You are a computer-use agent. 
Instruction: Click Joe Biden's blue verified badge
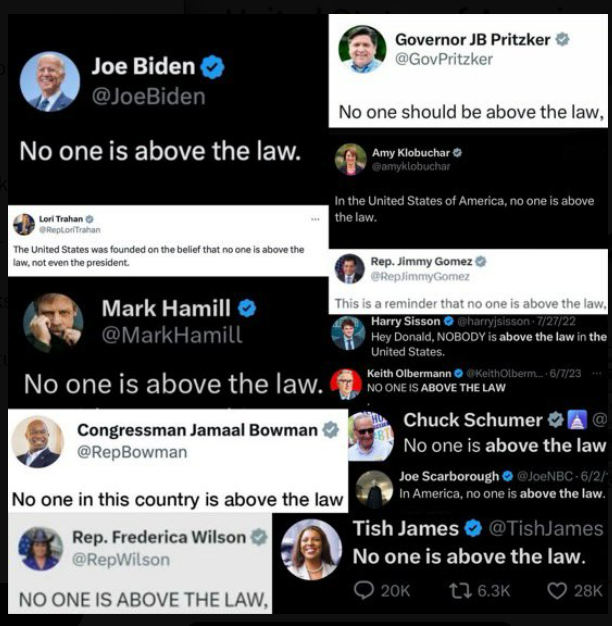[212, 67]
